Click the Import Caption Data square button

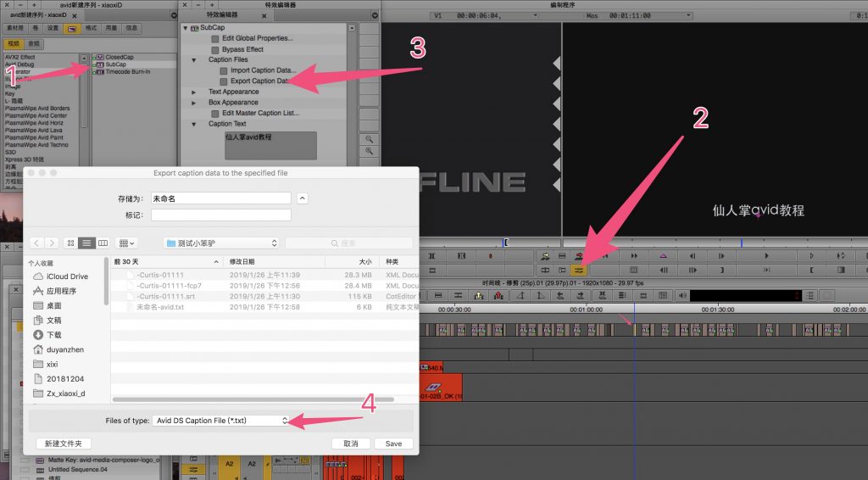click(223, 71)
